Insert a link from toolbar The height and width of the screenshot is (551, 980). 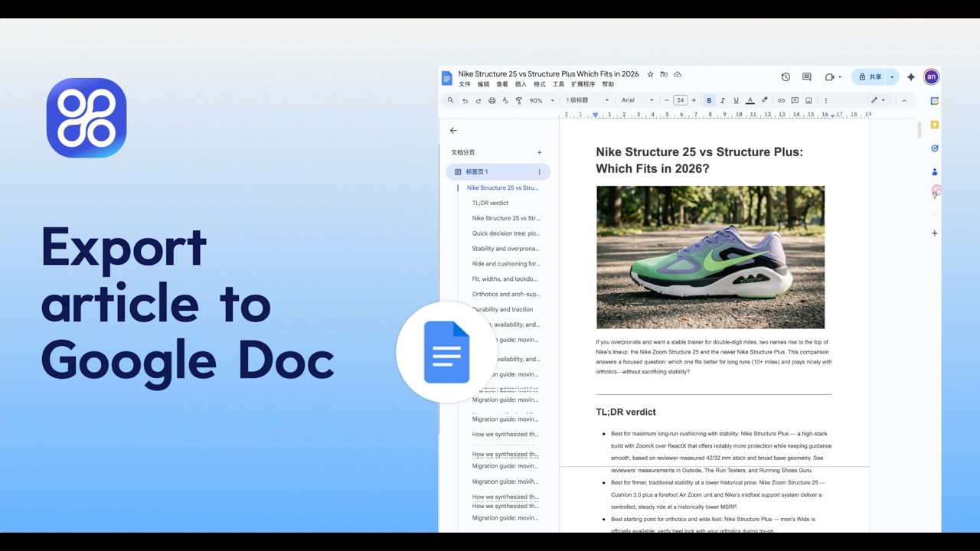click(x=781, y=100)
